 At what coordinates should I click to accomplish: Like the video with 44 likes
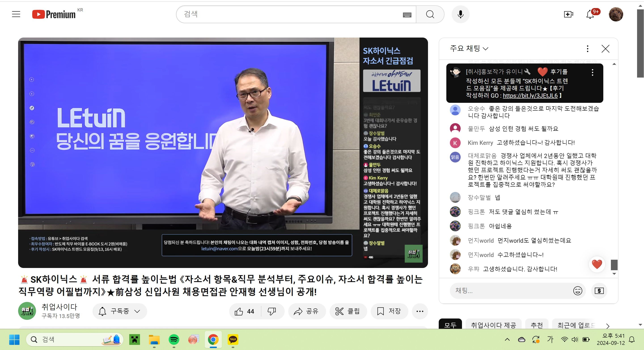pos(245,311)
